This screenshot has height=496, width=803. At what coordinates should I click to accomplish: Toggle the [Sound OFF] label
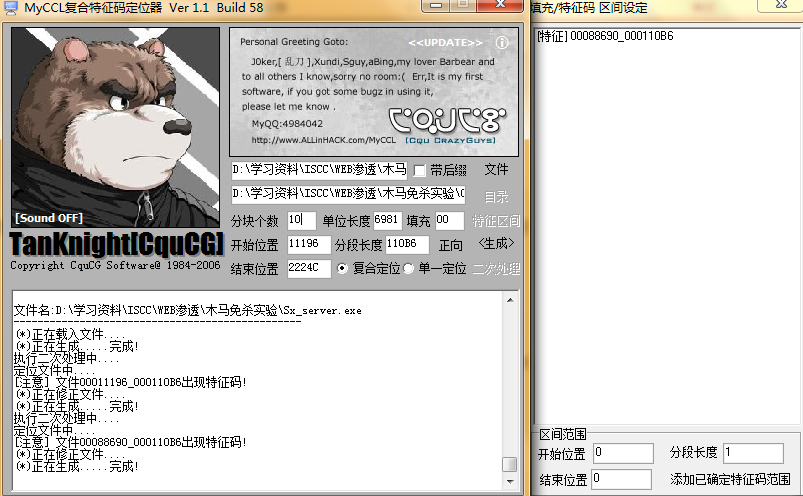pos(49,218)
